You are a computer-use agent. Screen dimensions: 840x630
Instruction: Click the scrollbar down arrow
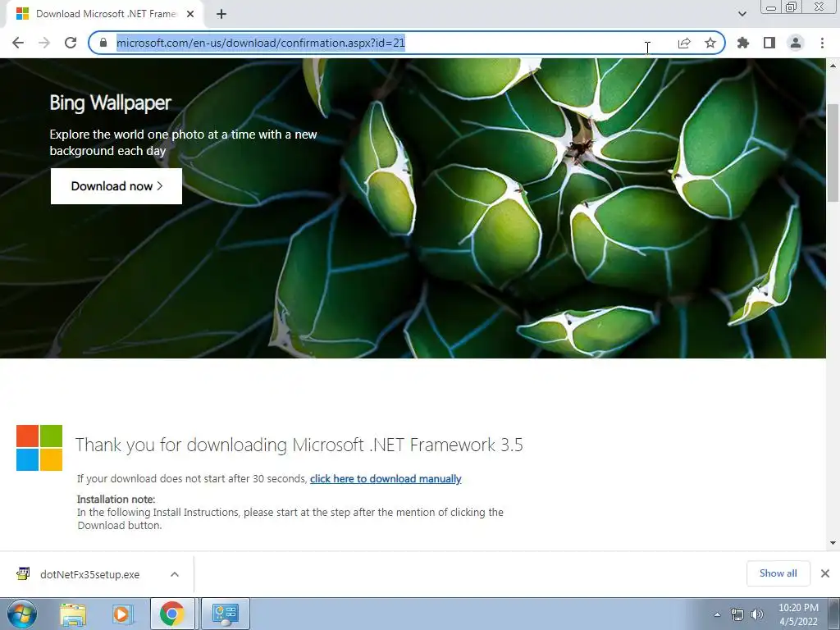pyautogui.click(x=833, y=543)
